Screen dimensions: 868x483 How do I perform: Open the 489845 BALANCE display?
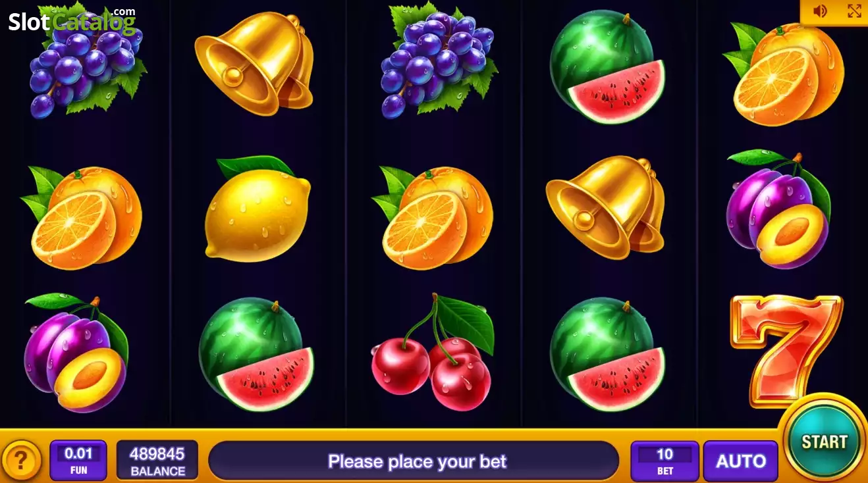157,461
